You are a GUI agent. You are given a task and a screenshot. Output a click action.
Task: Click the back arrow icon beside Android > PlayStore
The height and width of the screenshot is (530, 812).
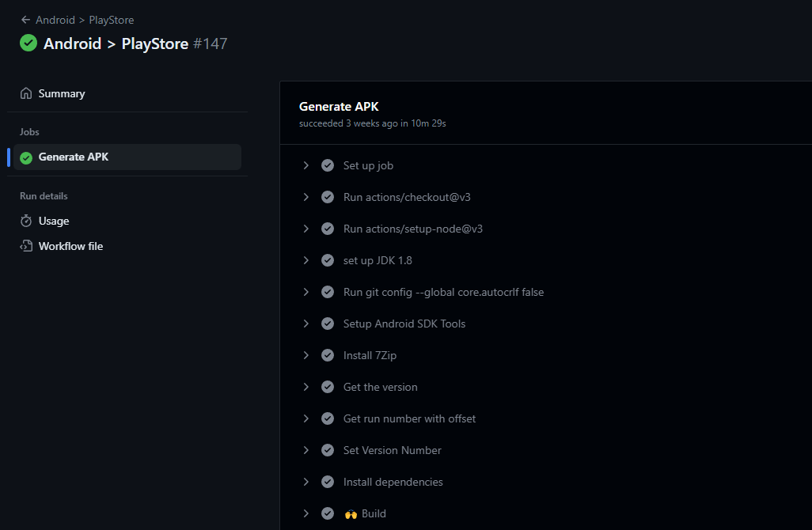tap(25, 20)
